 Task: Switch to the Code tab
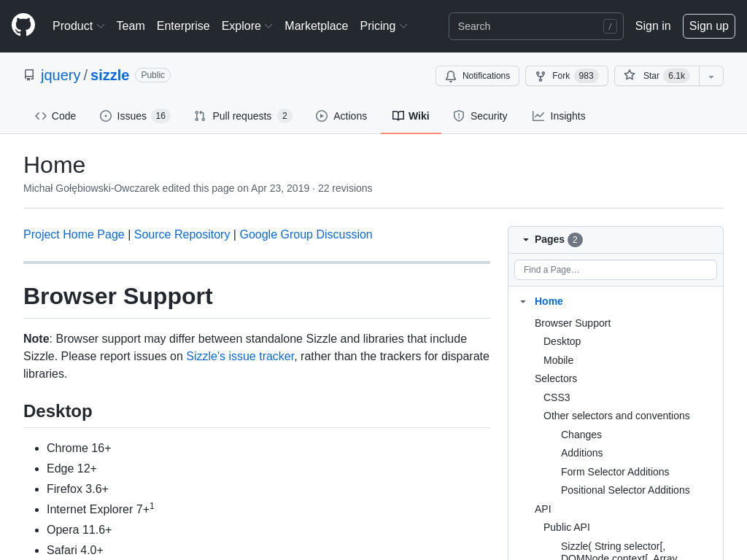55,116
